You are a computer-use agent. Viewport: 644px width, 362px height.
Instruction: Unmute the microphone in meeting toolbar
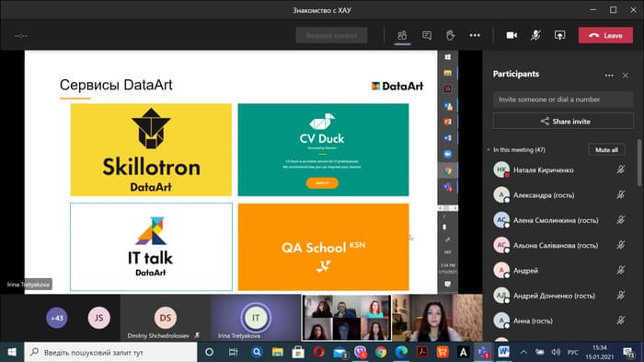535,35
